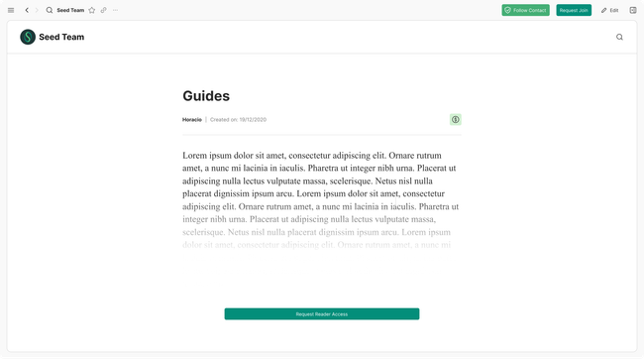
Task: Click the Guides document heading
Action: tap(206, 96)
